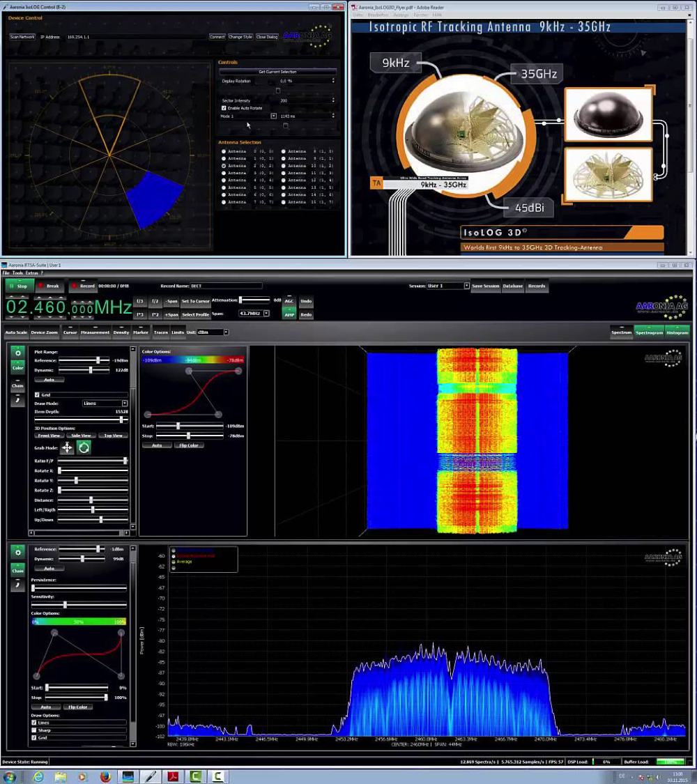Open Firefox from the taskbar
Viewport: 697px width, 784px height.
(x=105, y=776)
